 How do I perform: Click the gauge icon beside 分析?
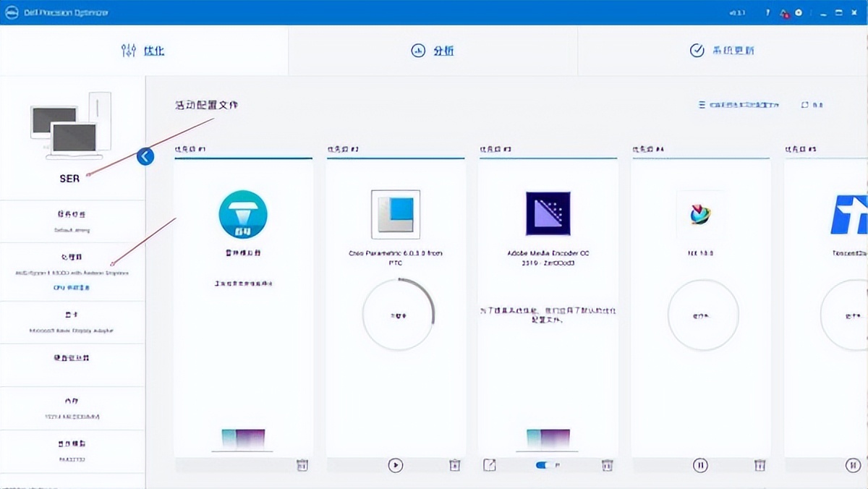(x=417, y=51)
